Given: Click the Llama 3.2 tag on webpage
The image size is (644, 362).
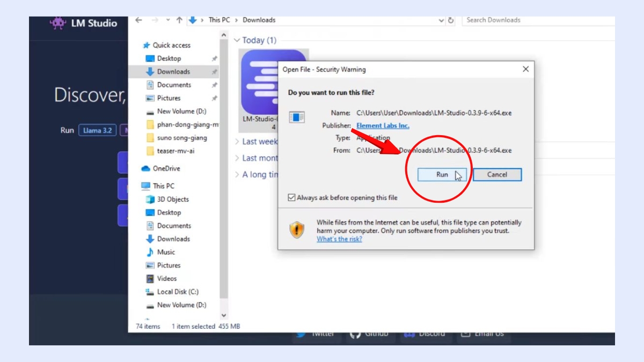Looking at the screenshot, I should click(97, 130).
